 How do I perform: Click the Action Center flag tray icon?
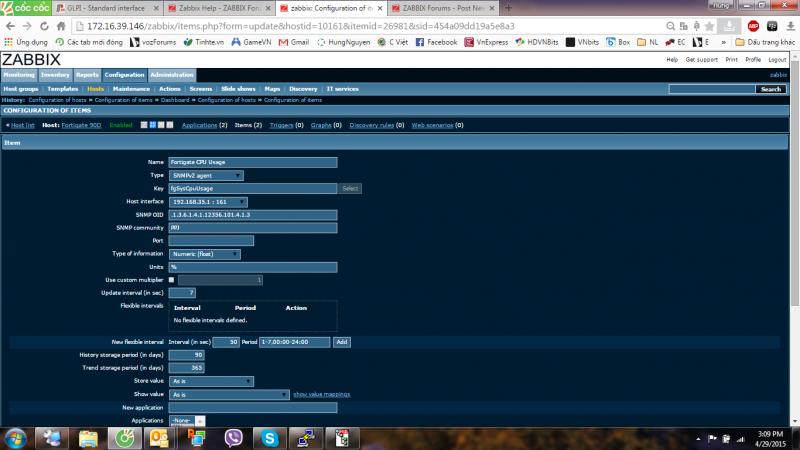[712, 439]
